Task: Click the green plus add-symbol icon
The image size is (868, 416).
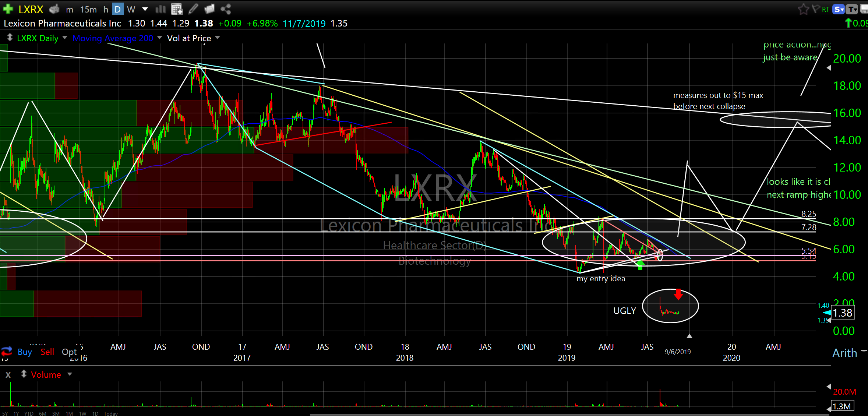Action: 8,9
